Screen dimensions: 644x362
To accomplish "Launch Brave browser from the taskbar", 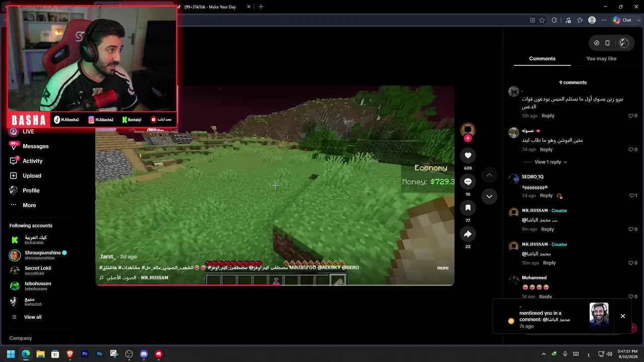I will [70, 354].
